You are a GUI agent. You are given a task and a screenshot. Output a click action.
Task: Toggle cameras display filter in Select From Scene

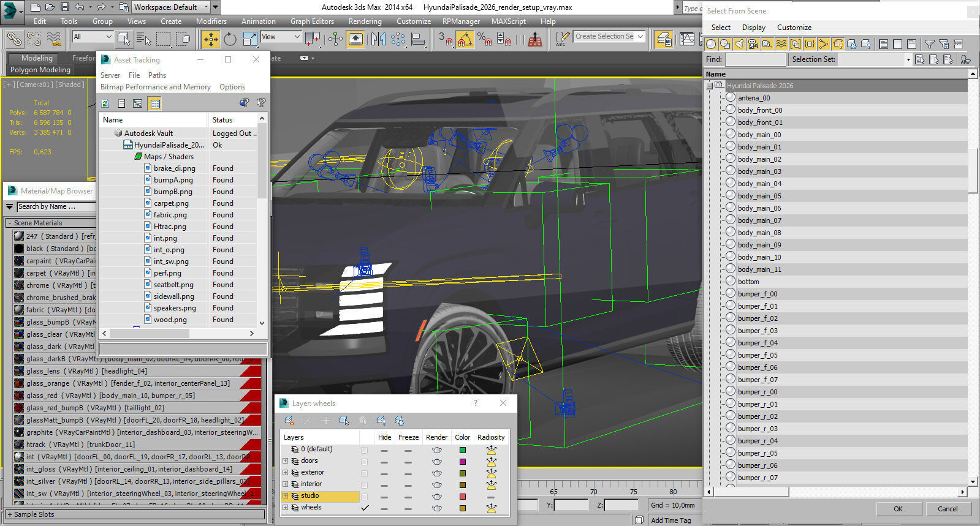click(x=753, y=44)
